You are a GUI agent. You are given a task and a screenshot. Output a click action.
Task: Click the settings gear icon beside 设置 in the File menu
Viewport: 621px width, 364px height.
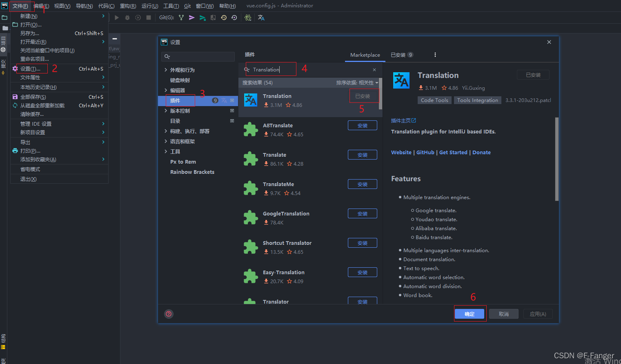point(15,69)
